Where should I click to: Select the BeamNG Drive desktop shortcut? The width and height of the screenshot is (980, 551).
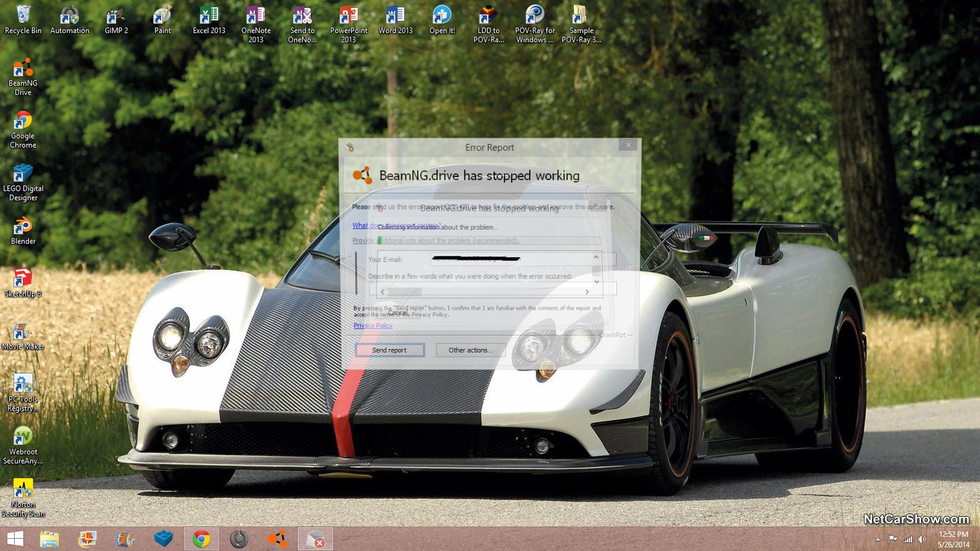click(x=23, y=77)
